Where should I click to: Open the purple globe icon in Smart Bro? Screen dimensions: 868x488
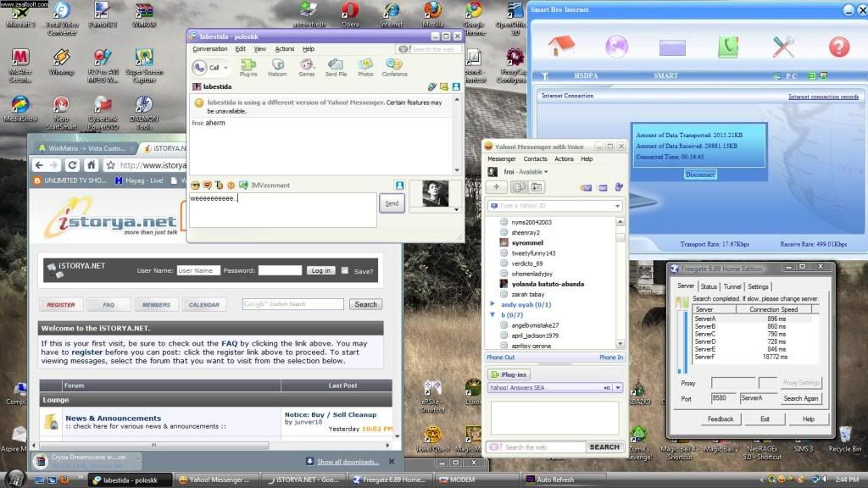coord(617,47)
